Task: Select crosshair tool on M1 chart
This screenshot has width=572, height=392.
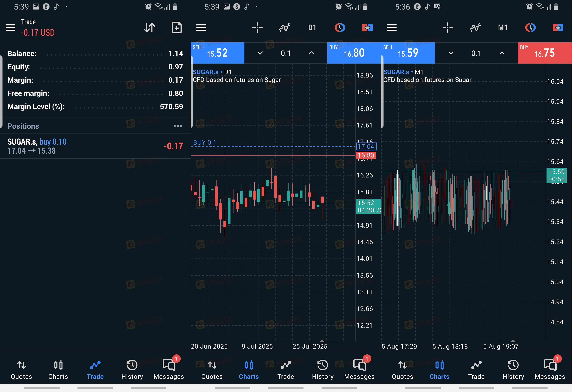Action: click(x=448, y=28)
